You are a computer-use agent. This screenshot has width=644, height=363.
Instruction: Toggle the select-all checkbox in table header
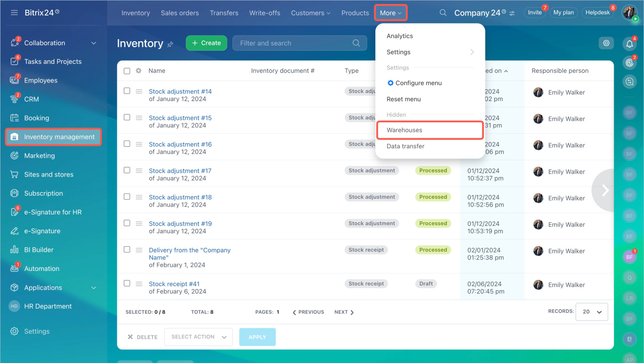127,71
